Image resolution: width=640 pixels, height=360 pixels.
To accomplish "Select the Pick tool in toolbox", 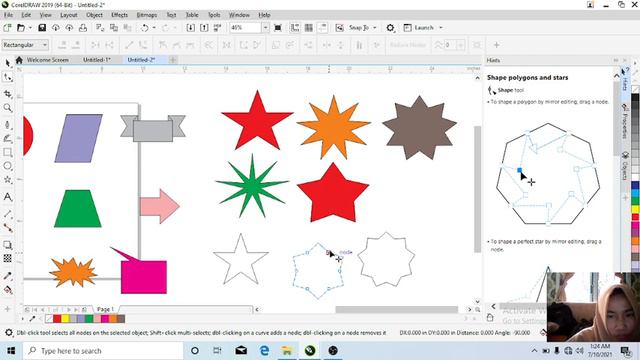I will coord(8,63).
